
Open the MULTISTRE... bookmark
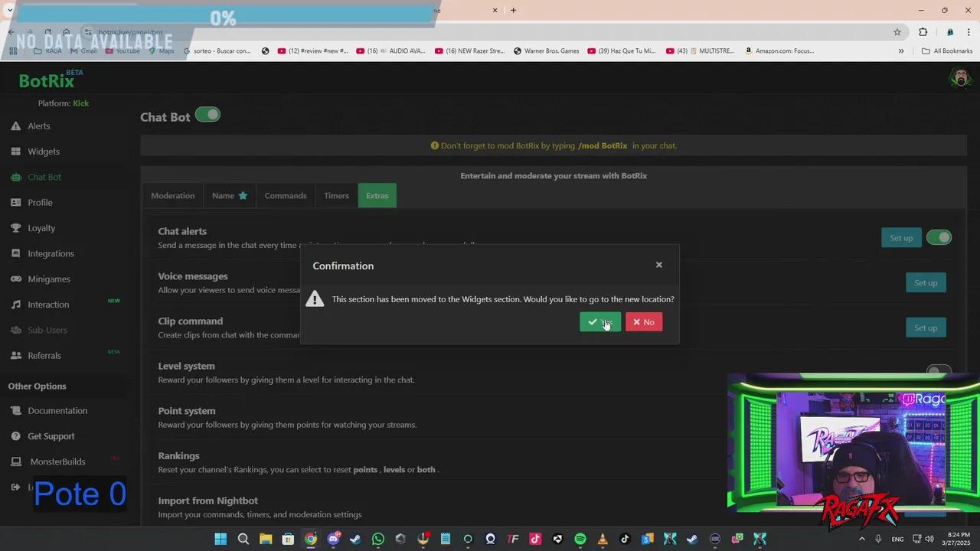(701, 51)
